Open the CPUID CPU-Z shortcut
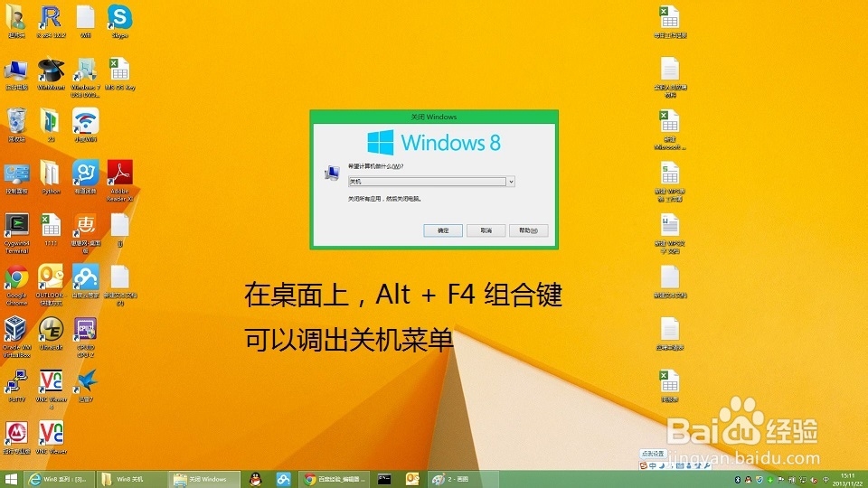The width and height of the screenshot is (868, 488). click(x=85, y=337)
